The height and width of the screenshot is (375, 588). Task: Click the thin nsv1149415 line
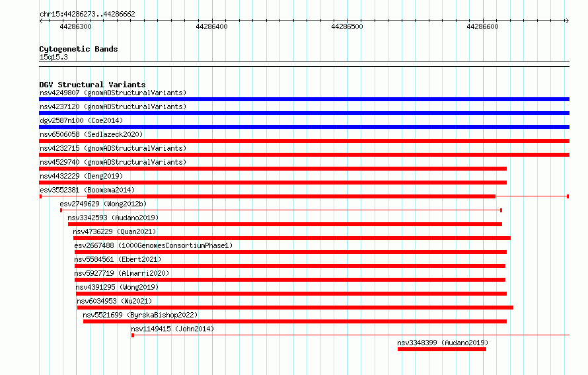click(351, 335)
